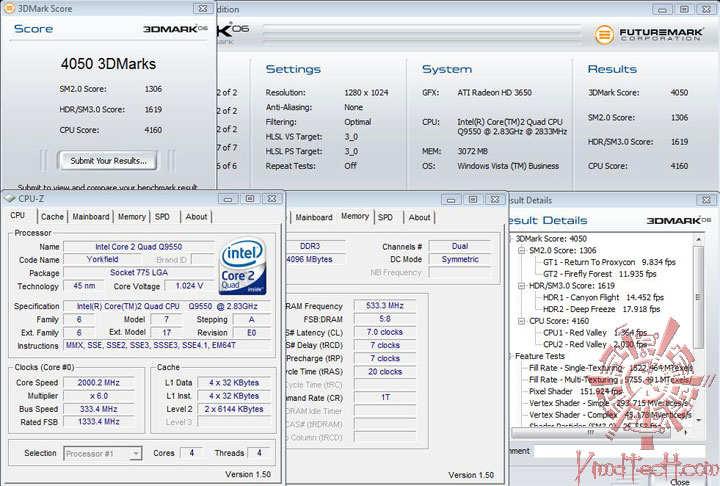Click the CPU-Z title bar icon
The width and height of the screenshot is (720, 486).
(x=10, y=198)
